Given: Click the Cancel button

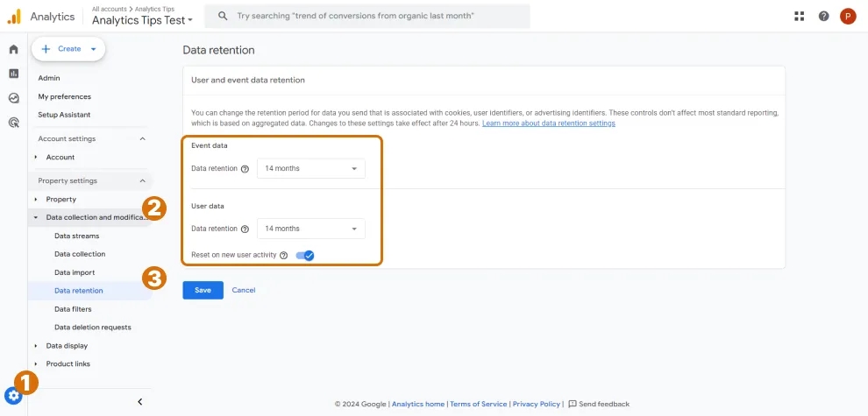Looking at the screenshot, I should tap(244, 290).
